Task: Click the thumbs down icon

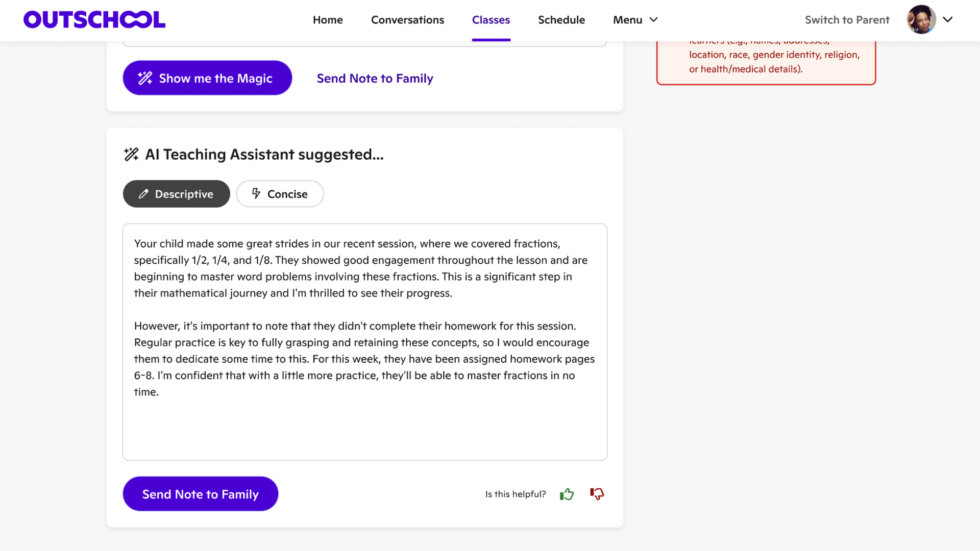Action: pos(597,494)
